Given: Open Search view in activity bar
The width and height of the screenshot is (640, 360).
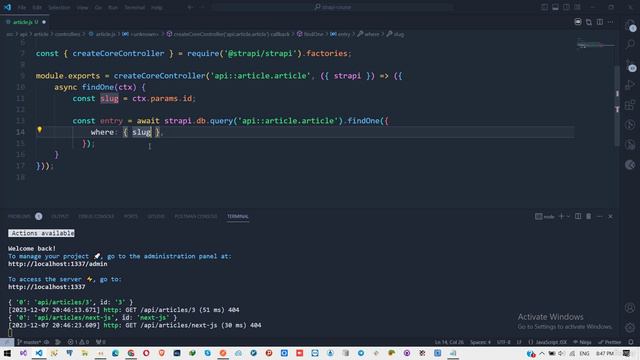Looking at the screenshot, I should (x=630, y=44).
